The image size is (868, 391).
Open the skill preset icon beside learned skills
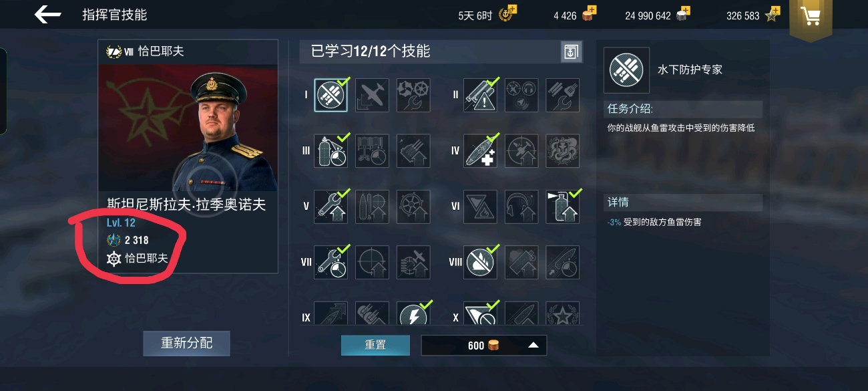(x=571, y=51)
